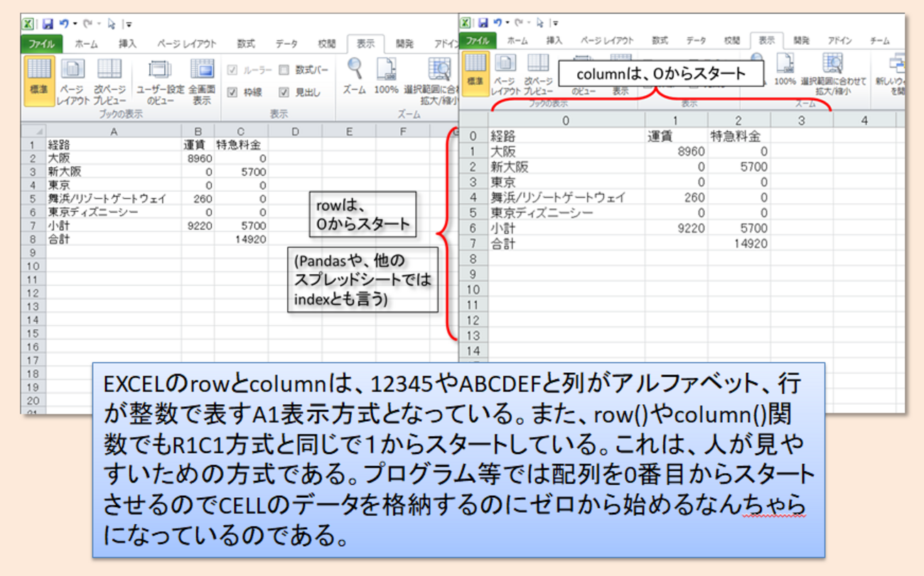Open Quick Access Toolbar customize arrow, right window

(555, 23)
